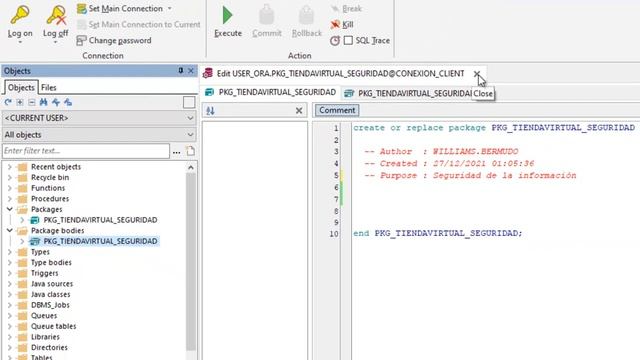Select the Java sources folder

pyautogui.click(x=52, y=284)
